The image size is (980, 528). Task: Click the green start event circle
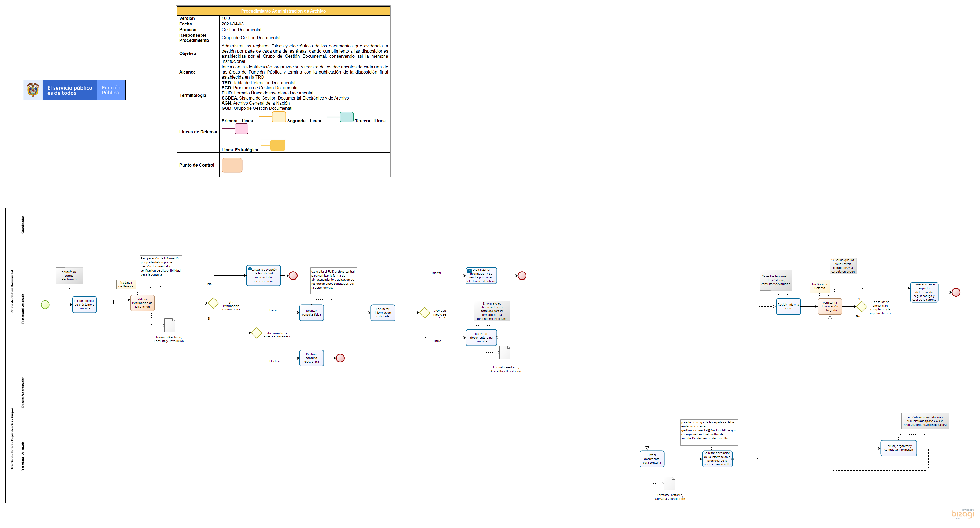click(x=45, y=305)
